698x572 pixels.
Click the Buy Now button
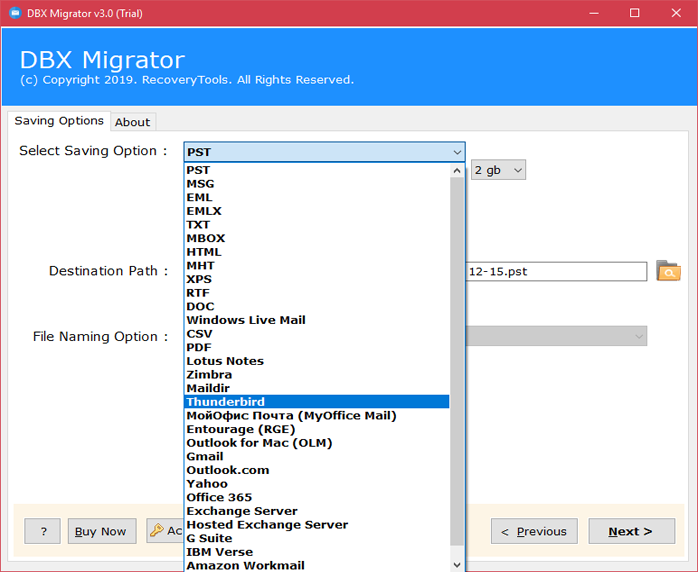pos(102,531)
